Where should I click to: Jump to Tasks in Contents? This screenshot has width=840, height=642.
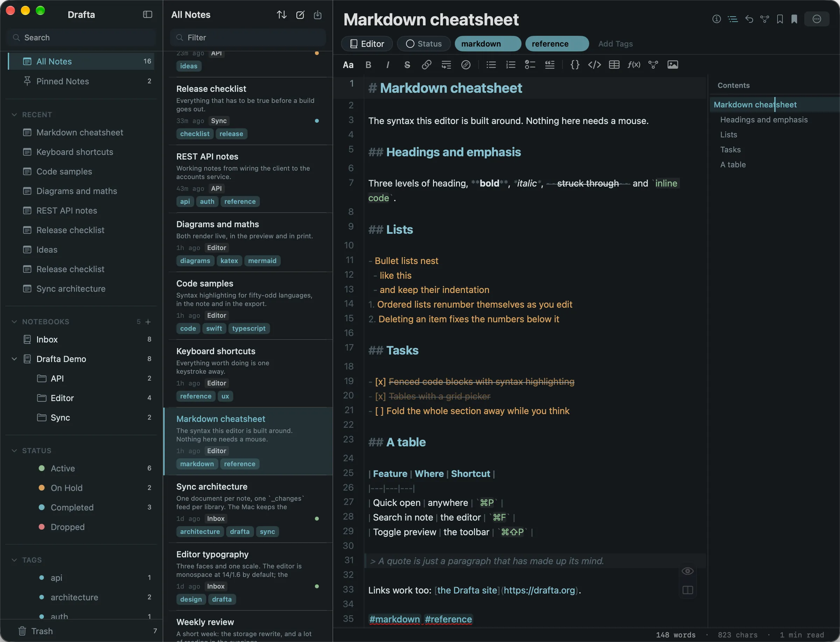(x=730, y=150)
